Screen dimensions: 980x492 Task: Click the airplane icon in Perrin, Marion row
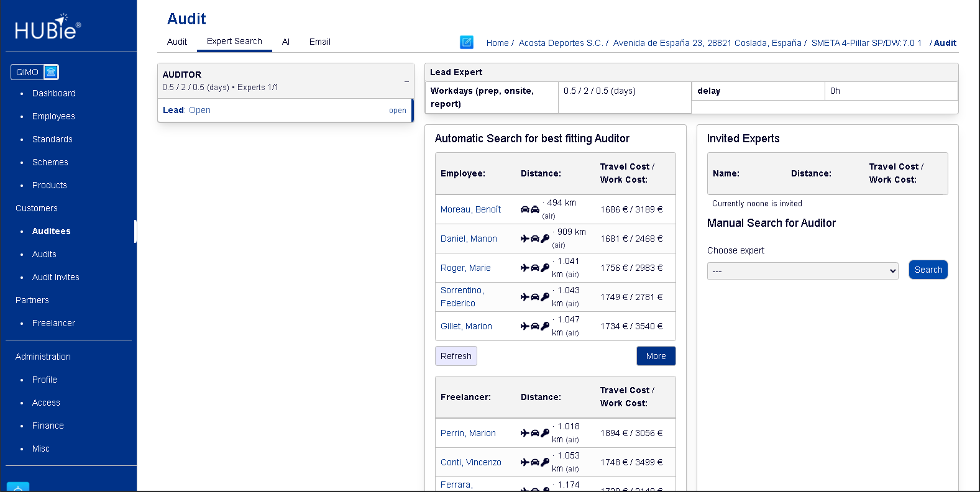[x=525, y=433]
